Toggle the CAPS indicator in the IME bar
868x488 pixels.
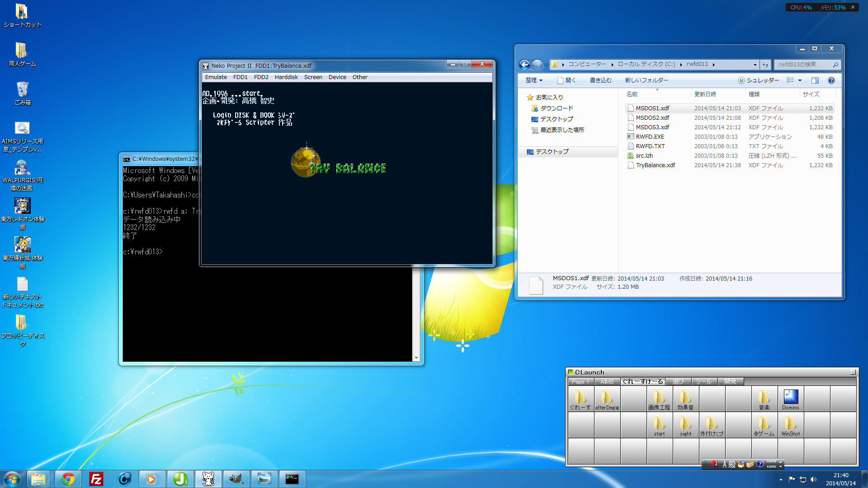[x=771, y=461]
